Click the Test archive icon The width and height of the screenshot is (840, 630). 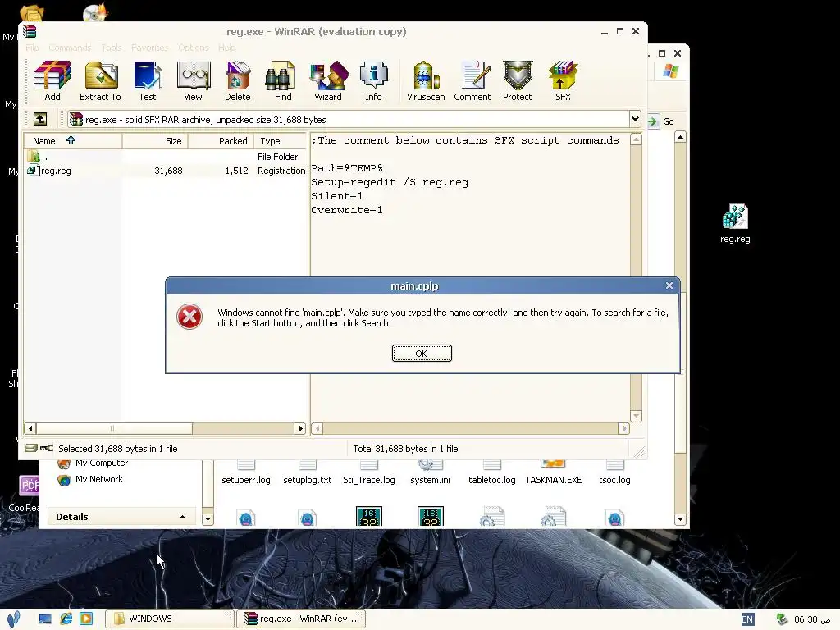click(148, 81)
